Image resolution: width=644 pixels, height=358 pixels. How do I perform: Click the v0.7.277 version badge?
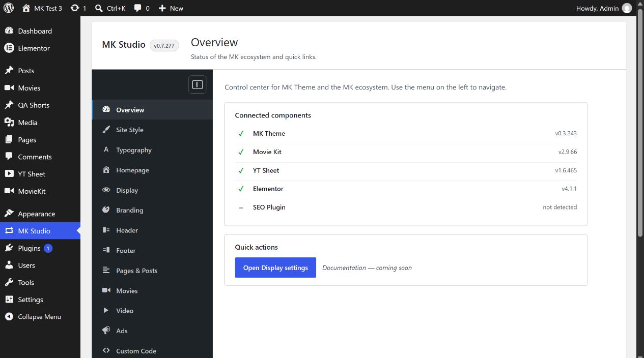pyautogui.click(x=164, y=46)
